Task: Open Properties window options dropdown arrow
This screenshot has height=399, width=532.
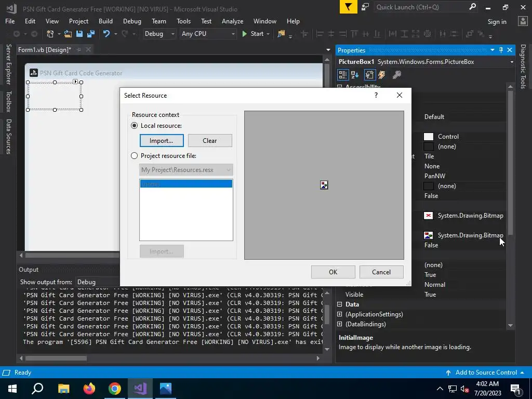Action: (x=493, y=50)
